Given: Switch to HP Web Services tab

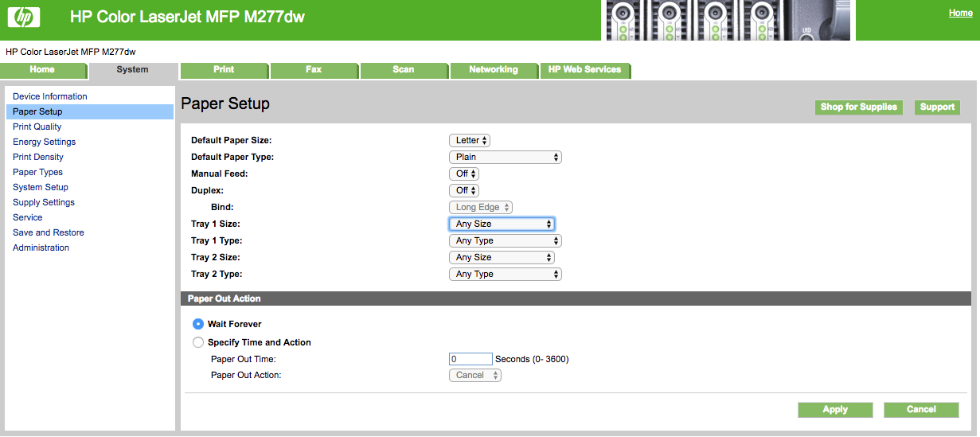Looking at the screenshot, I should pos(584,69).
